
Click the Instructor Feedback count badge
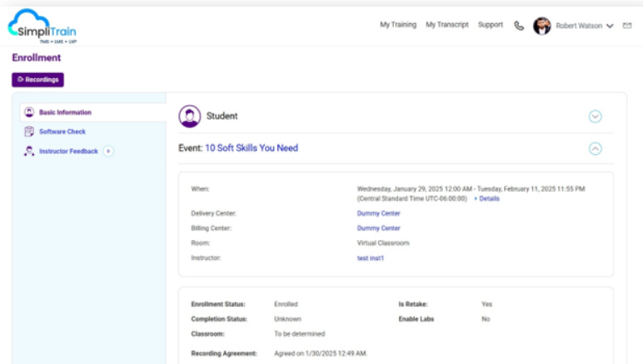tap(108, 152)
